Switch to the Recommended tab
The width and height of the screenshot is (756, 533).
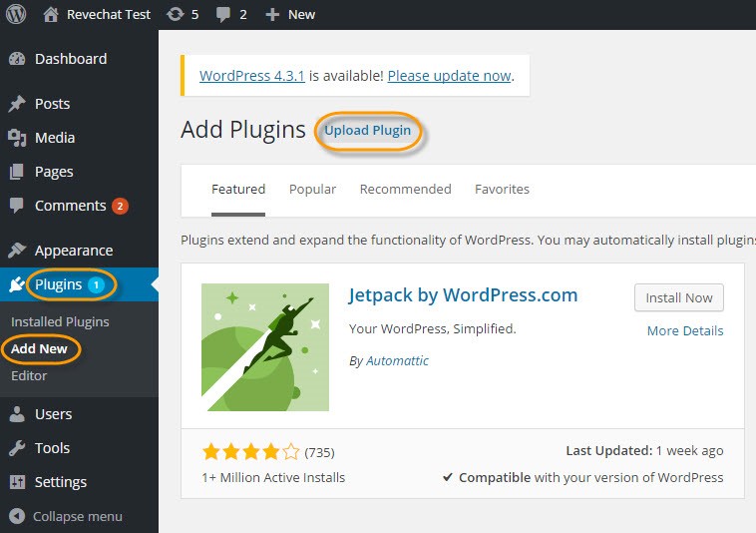tap(405, 189)
